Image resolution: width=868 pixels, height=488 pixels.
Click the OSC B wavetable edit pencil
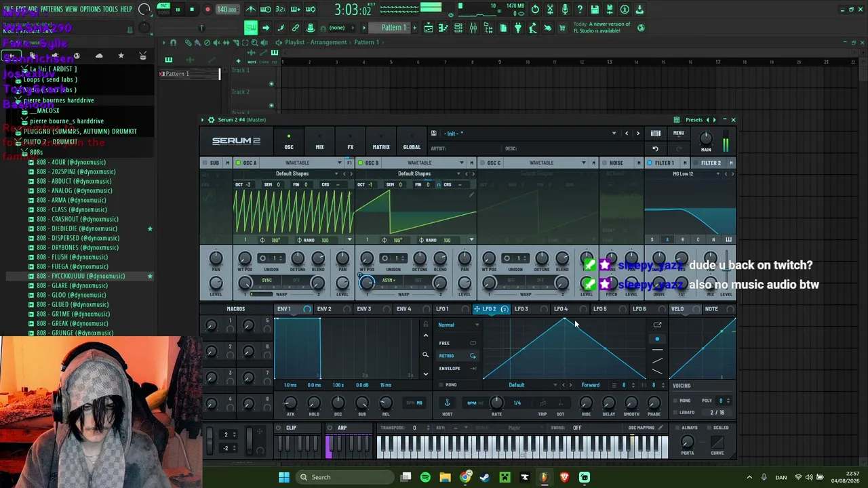(x=471, y=195)
